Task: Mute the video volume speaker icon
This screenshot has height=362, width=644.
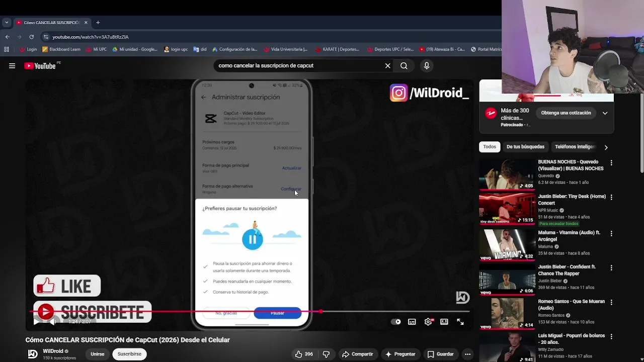Action: coord(53,322)
